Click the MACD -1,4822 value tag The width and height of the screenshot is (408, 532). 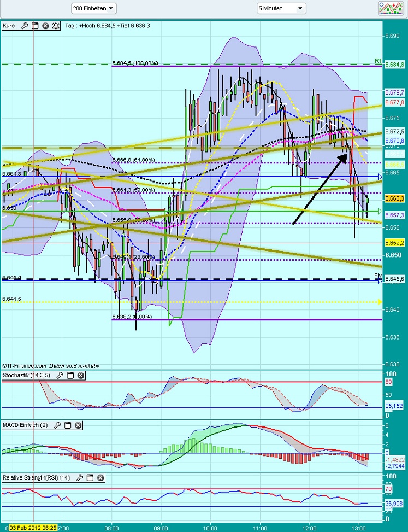click(395, 460)
